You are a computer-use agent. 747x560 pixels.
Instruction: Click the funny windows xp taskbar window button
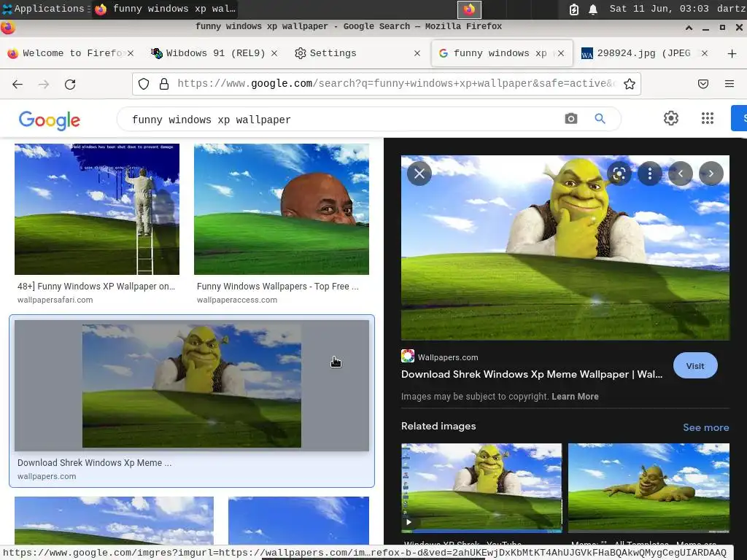166,9
